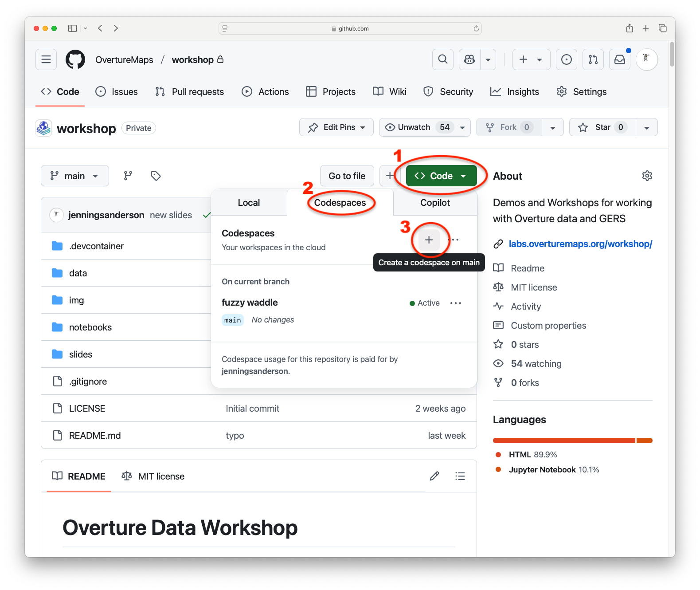Open labs.overturemaps.org/workshop/ link

pyautogui.click(x=580, y=244)
